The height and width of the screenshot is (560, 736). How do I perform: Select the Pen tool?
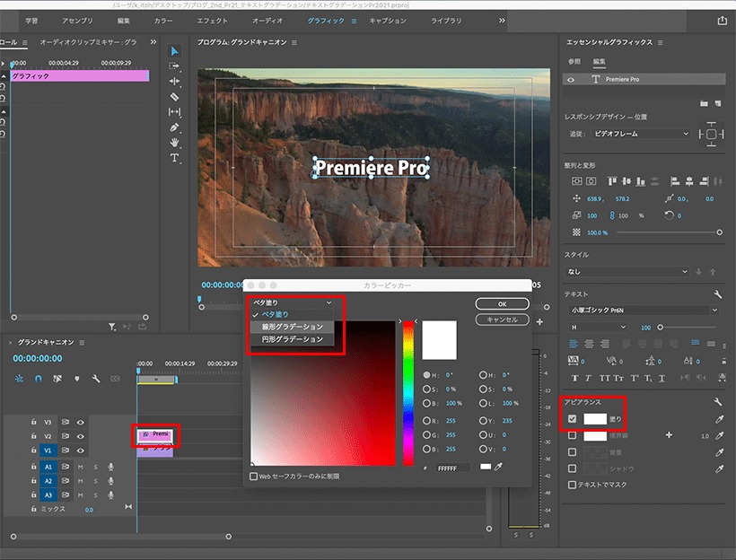tap(174, 127)
